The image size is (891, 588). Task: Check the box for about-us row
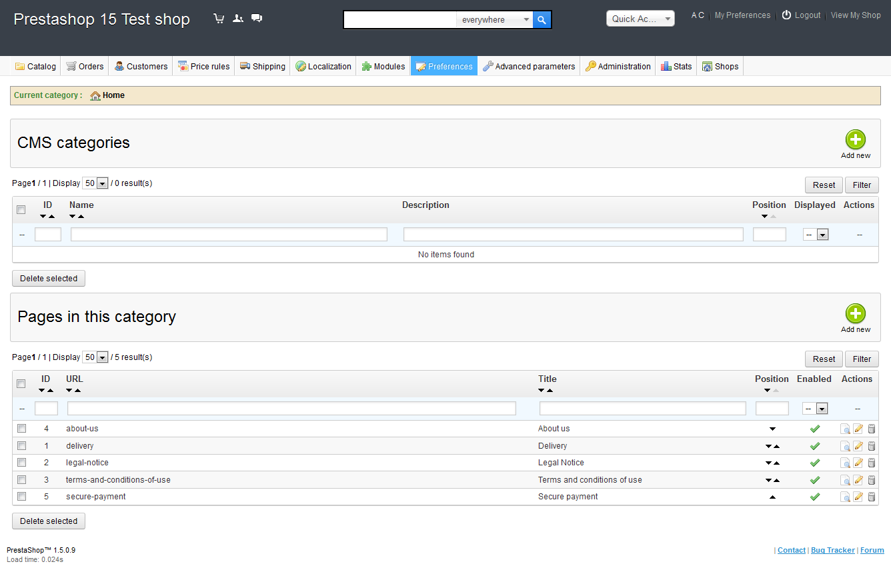coord(21,429)
